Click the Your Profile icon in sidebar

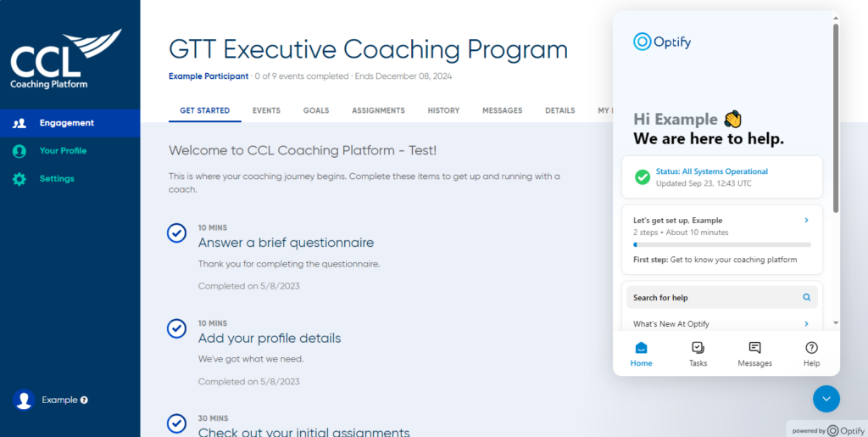point(19,151)
